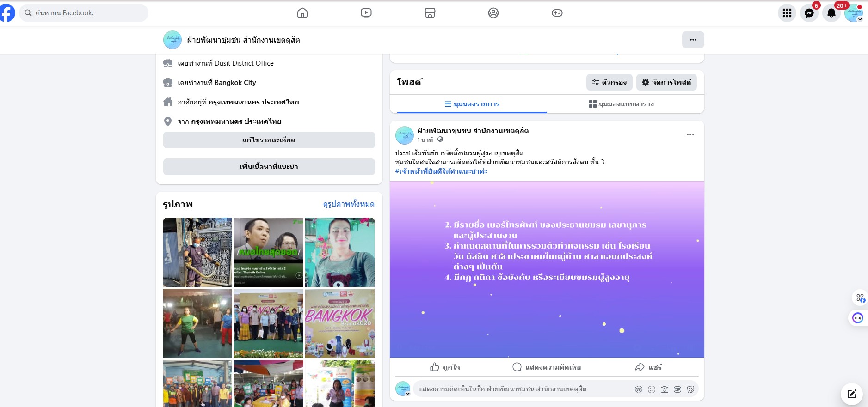Open the account profile menu

pos(854,13)
